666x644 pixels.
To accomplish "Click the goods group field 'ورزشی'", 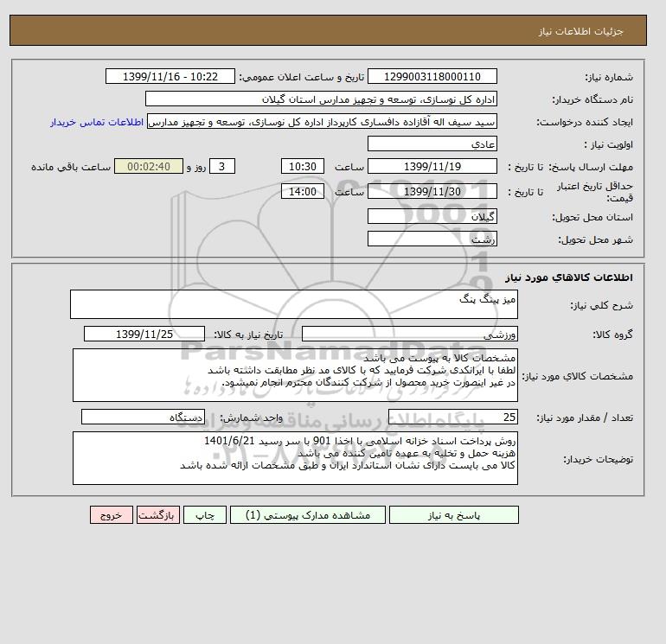I will point(409,334).
